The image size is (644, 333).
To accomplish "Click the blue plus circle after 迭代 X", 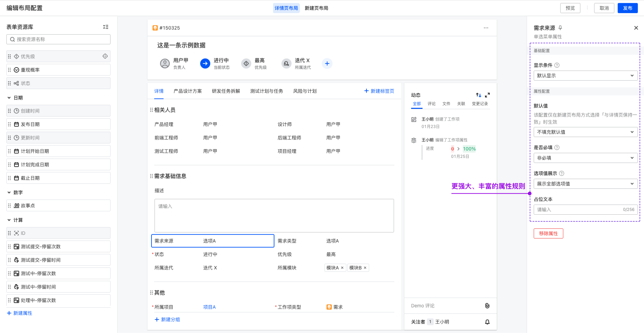I will point(327,64).
